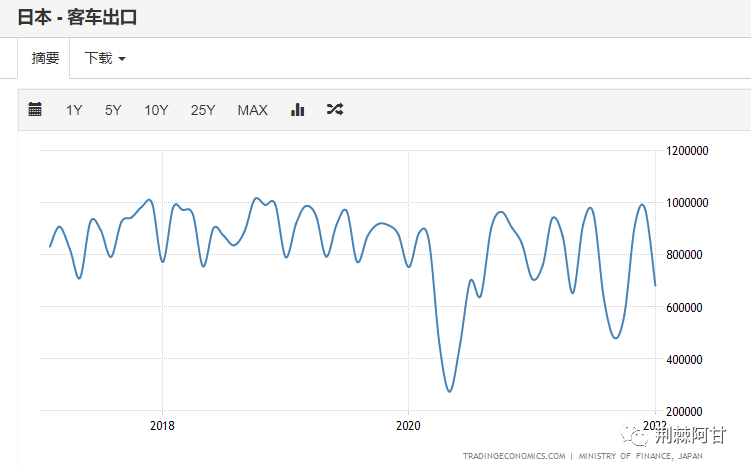
Task: Select the 5Y time range
Action: point(113,110)
